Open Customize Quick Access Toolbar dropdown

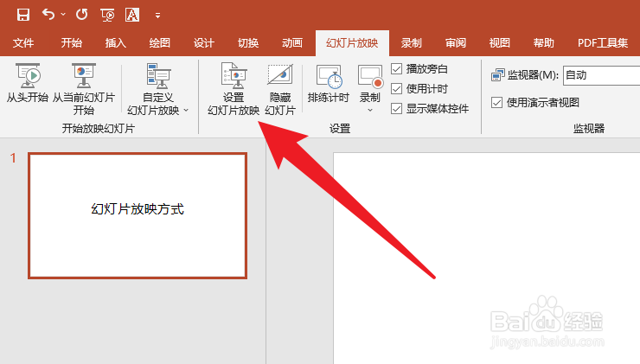[x=157, y=16]
